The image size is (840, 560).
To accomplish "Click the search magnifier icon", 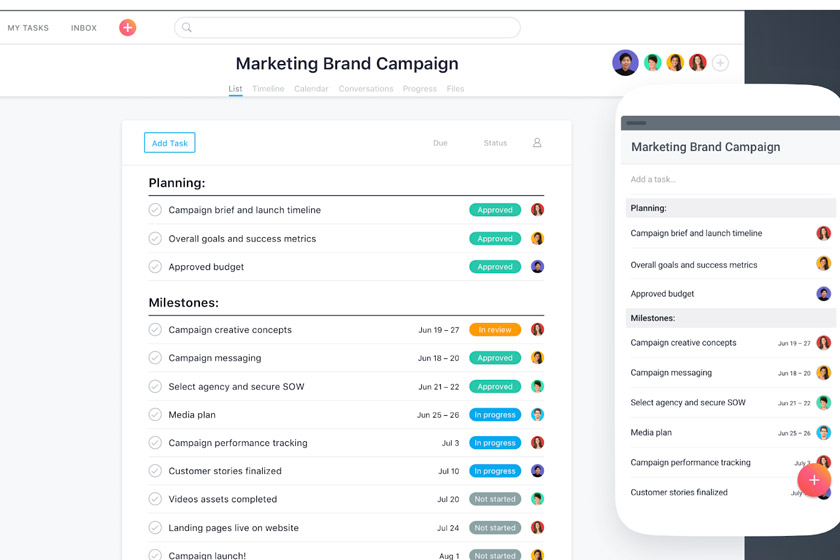I will tap(187, 28).
